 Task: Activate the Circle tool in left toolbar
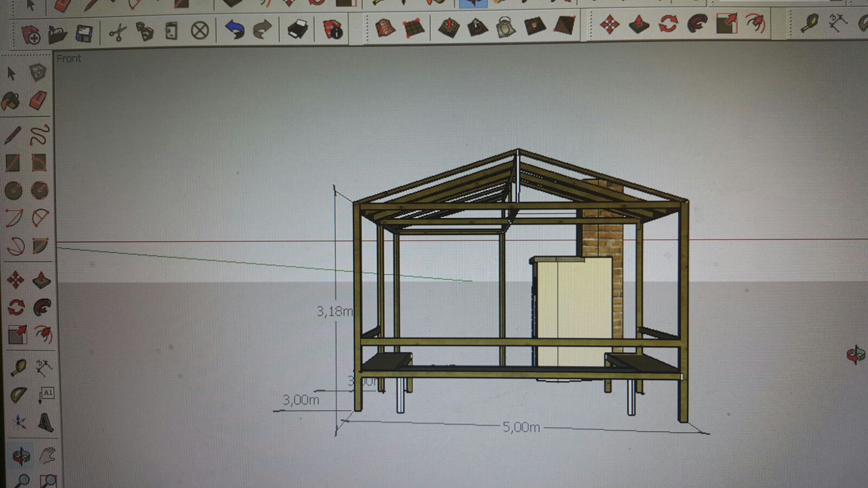tap(13, 190)
